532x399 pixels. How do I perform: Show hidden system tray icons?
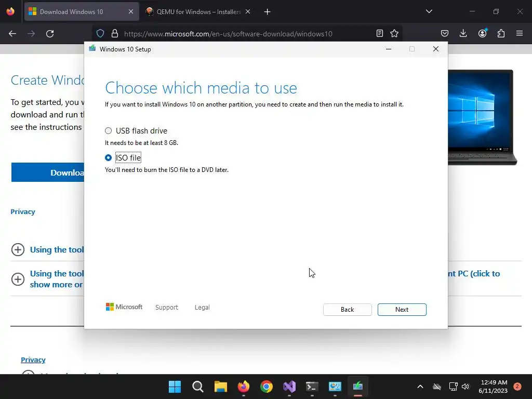(x=420, y=387)
